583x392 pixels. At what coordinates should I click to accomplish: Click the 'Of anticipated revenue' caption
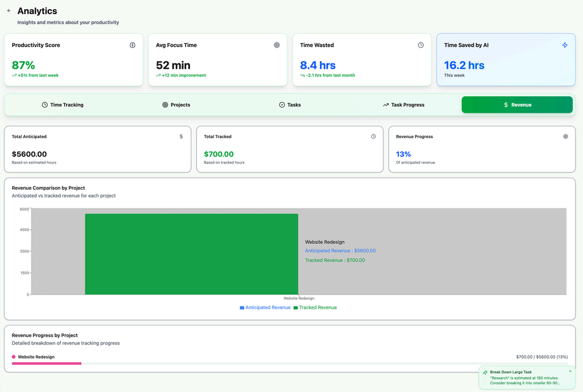(416, 163)
